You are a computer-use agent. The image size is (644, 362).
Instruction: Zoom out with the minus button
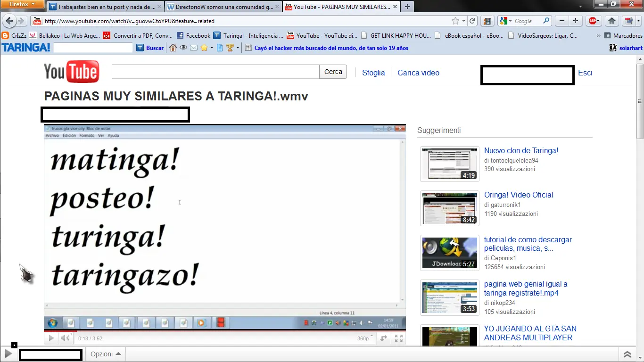(x=561, y=21)
